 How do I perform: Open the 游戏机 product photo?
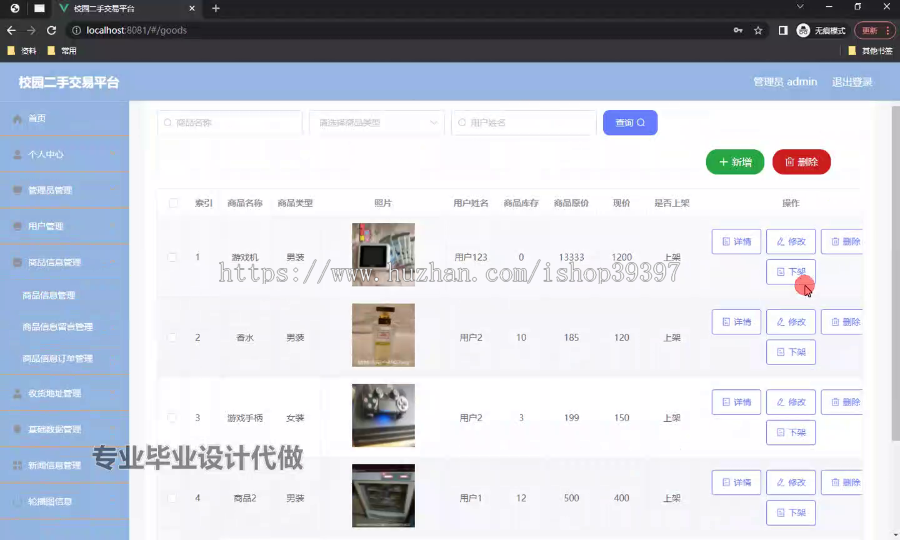383,255
